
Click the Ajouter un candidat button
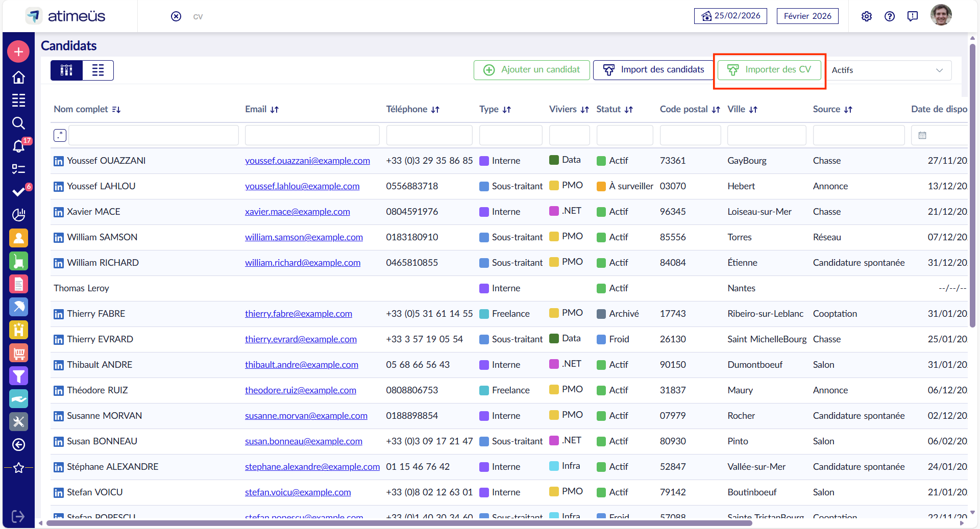(x=531, y=70)
